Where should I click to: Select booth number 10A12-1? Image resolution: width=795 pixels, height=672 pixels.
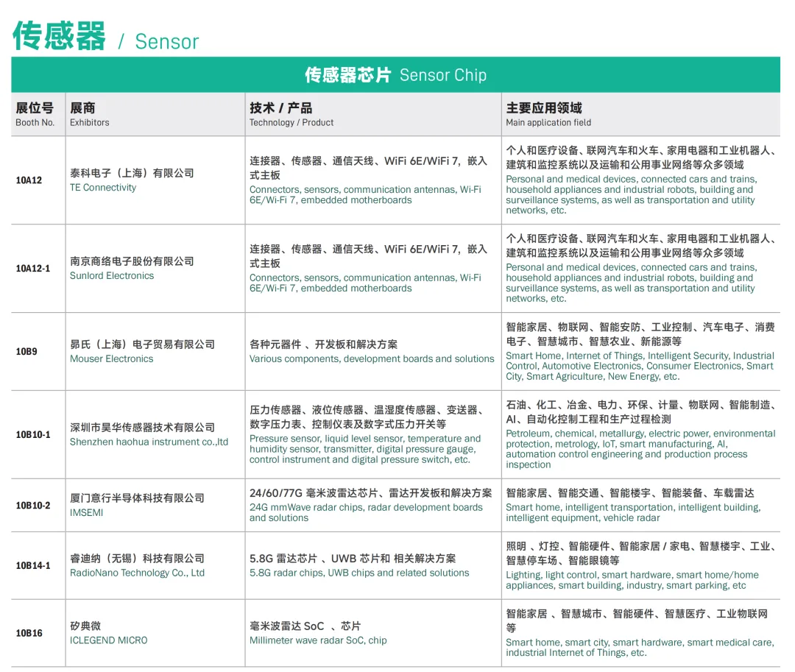33,269
